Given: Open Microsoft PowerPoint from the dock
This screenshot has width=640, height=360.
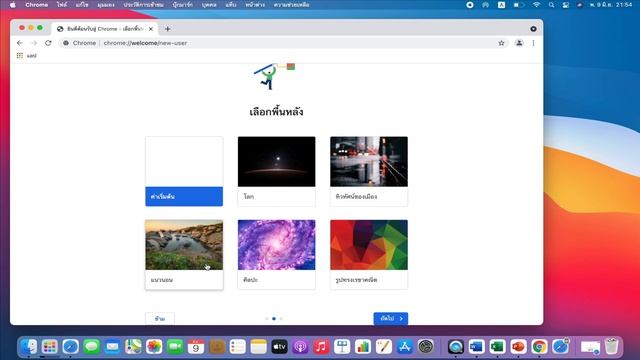Looking at the screenshot, I should pos(518,347).
